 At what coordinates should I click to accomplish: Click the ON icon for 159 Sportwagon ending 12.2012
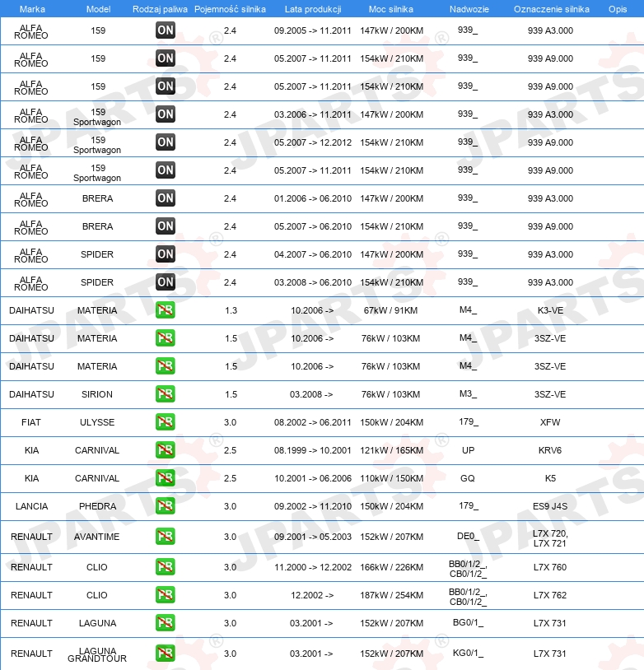166,142
